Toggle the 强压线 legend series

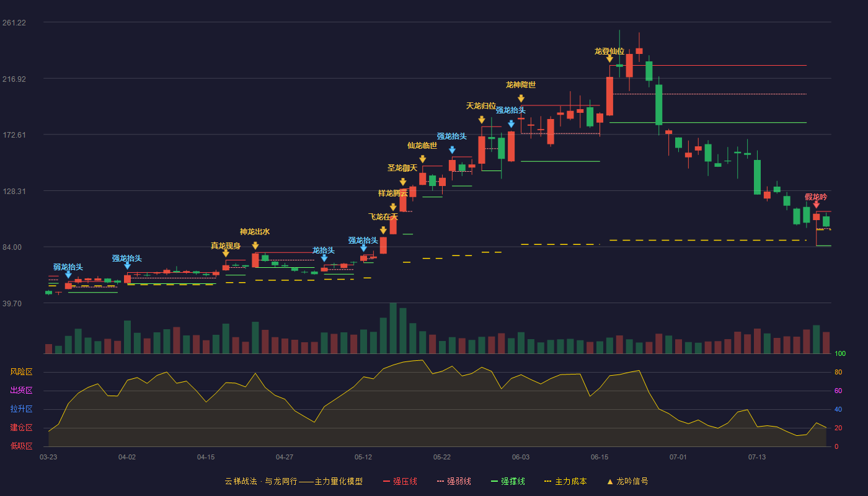400,481
